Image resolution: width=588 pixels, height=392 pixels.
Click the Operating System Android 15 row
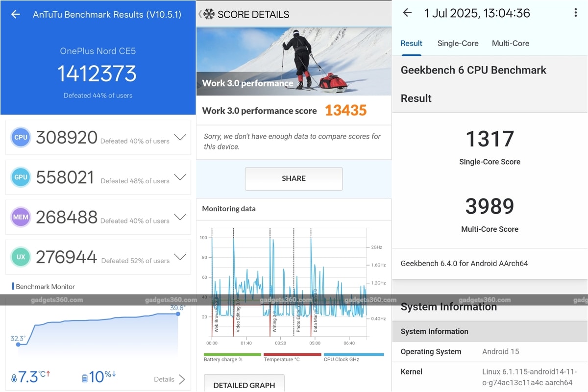(490, 351)
